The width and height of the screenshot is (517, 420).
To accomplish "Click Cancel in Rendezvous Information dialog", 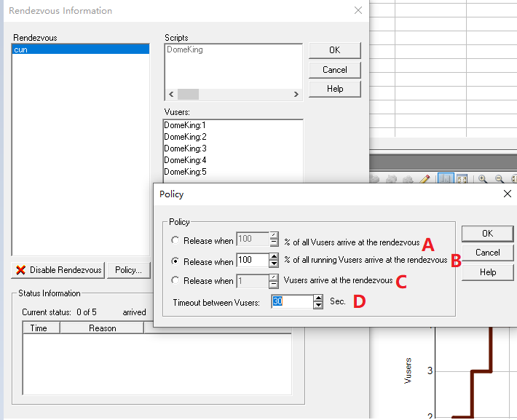I will [335, 70].
